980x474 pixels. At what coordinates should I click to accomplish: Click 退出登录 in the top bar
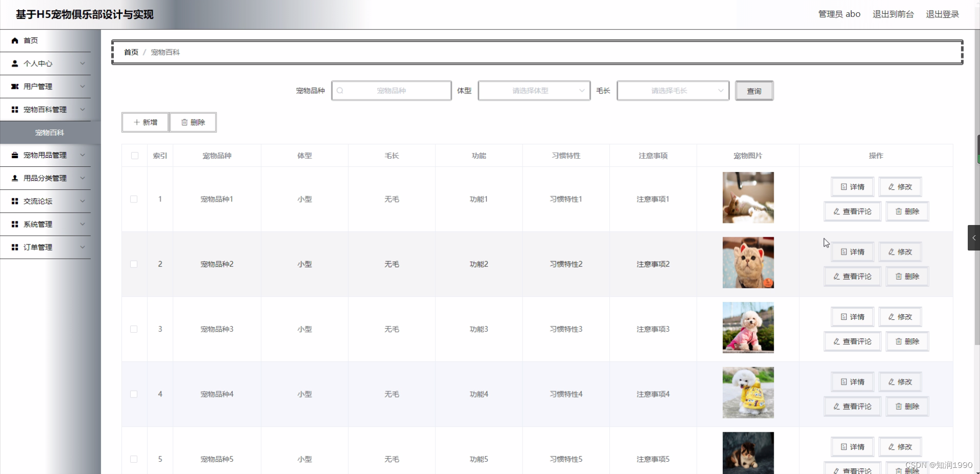pos(942,14)
